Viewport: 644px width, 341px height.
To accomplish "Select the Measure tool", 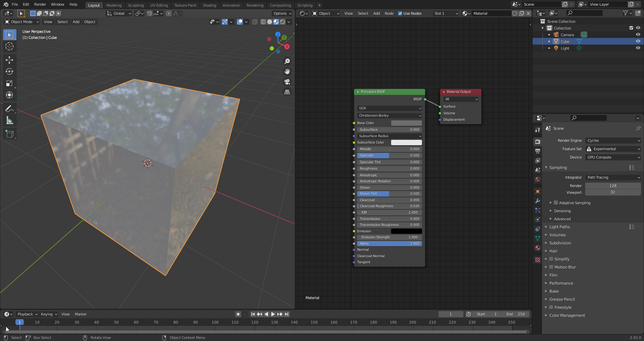I will [x=9, y=121].
